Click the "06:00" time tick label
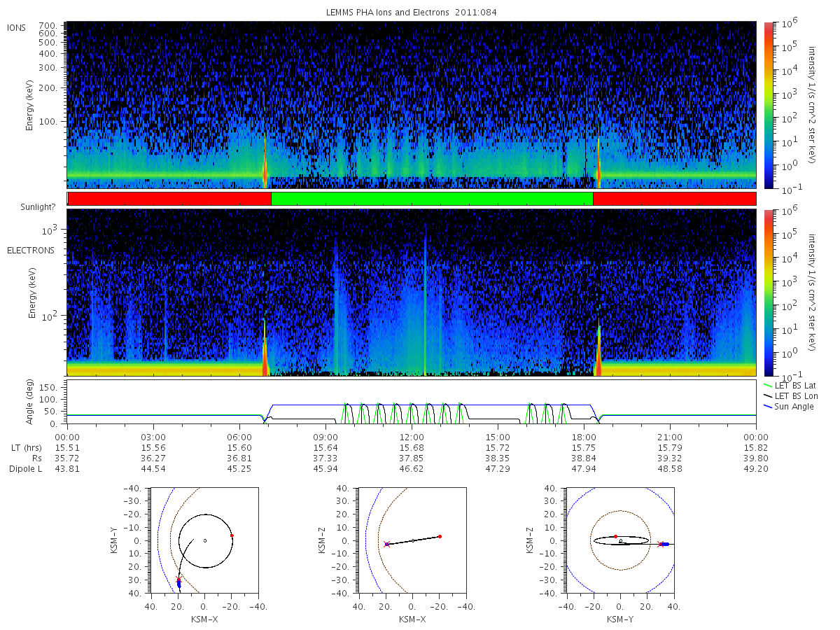Viewport: 840px width, 630px height. 239,437
